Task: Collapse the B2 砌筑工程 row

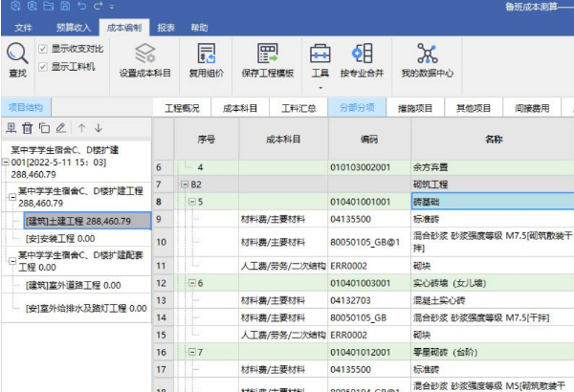Action: tap(185, 185)
